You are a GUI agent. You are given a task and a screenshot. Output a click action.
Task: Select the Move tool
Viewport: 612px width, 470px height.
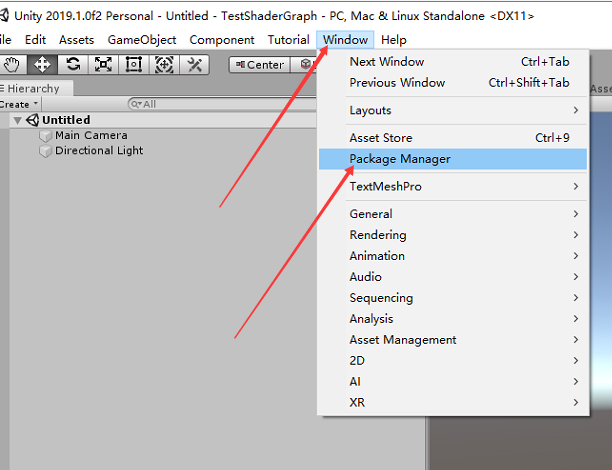tap(42, 64)
